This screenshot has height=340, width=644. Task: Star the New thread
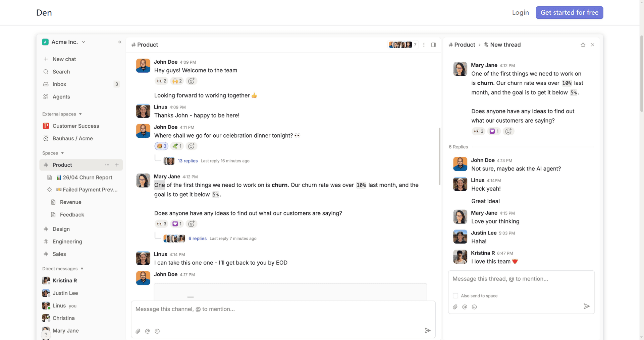[583, 45]
